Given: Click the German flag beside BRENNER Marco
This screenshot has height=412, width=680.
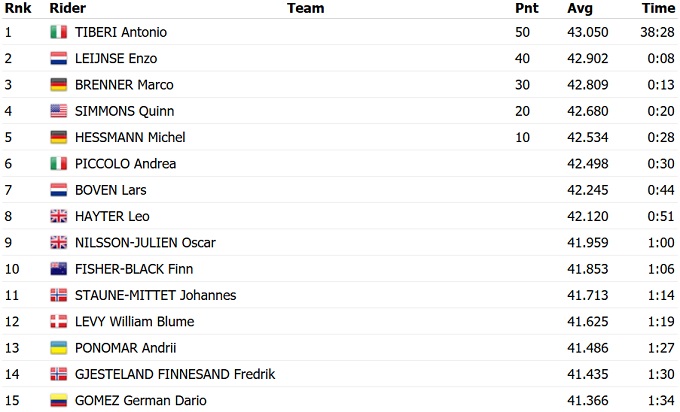Looking at the screenshot, I should point(58,85).
